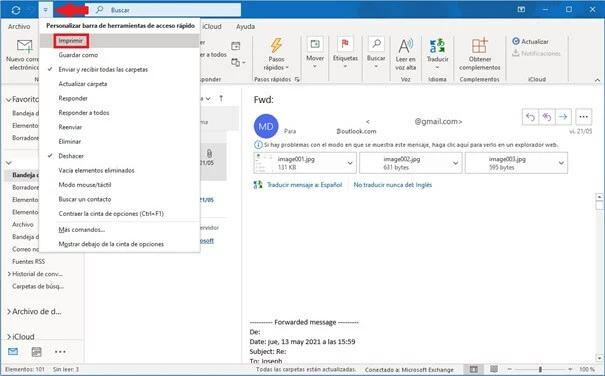The width and height of the screenshot is (605, 376).
Task: Uncheck Deshacer in quick access menu
Action: [x=120, y=156]
